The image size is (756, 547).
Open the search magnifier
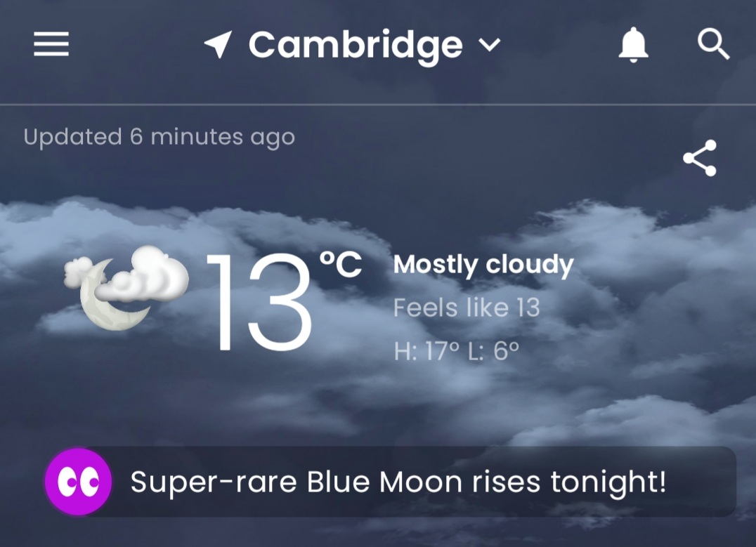tap(713, 46)
